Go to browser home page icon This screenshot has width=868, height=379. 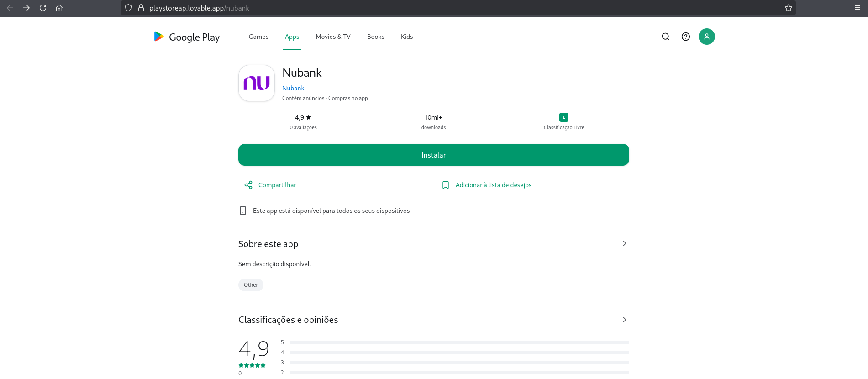pyautogui.click(x=59, y=8)
